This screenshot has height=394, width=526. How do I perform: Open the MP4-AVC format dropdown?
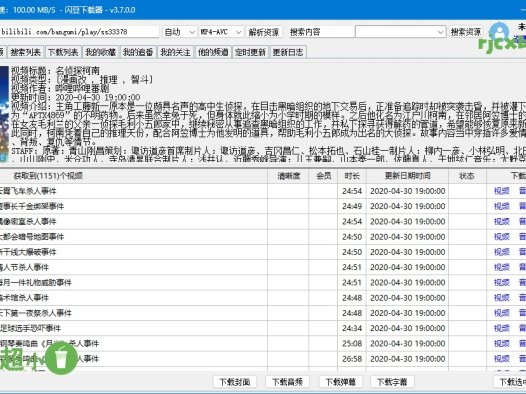click(221, 32)
